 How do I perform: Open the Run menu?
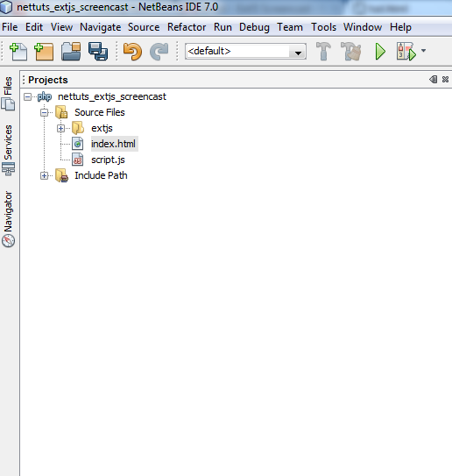[x=222, y=27]
